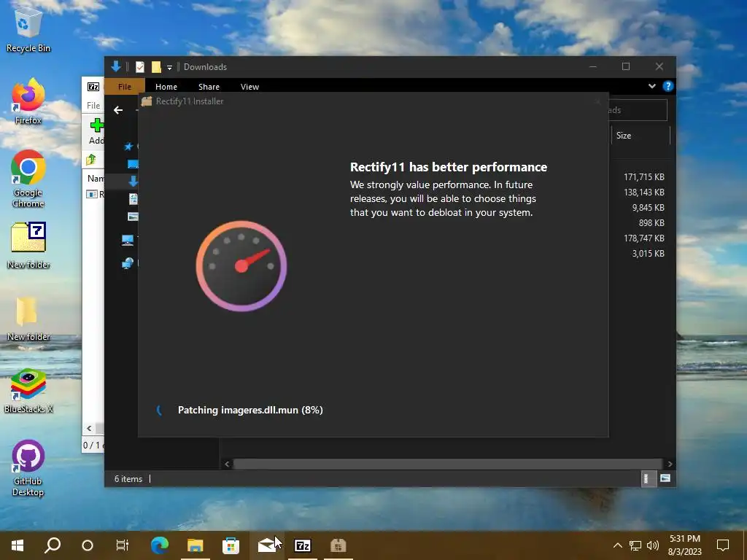Show hidden tray icons chevron

point(617,545)
